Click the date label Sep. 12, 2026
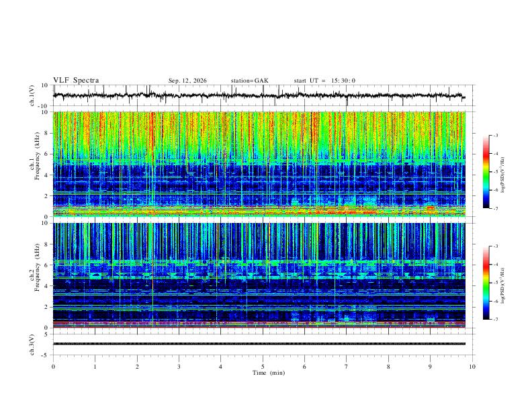 click(x=187, y=81)
